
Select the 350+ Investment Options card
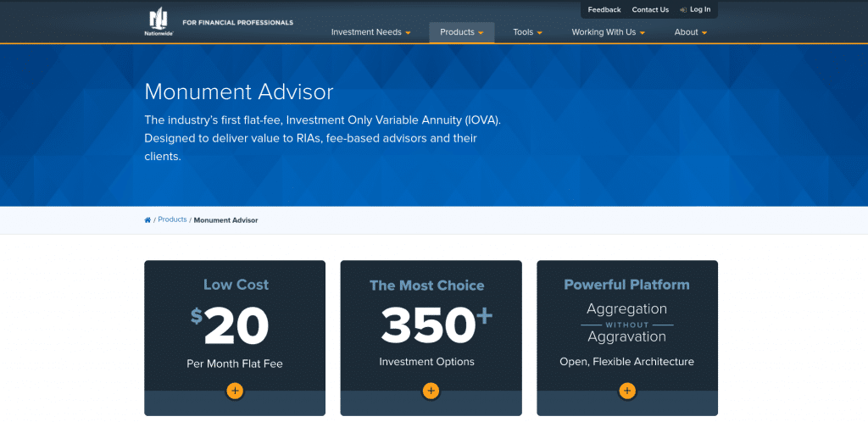(x=431, y=326)
